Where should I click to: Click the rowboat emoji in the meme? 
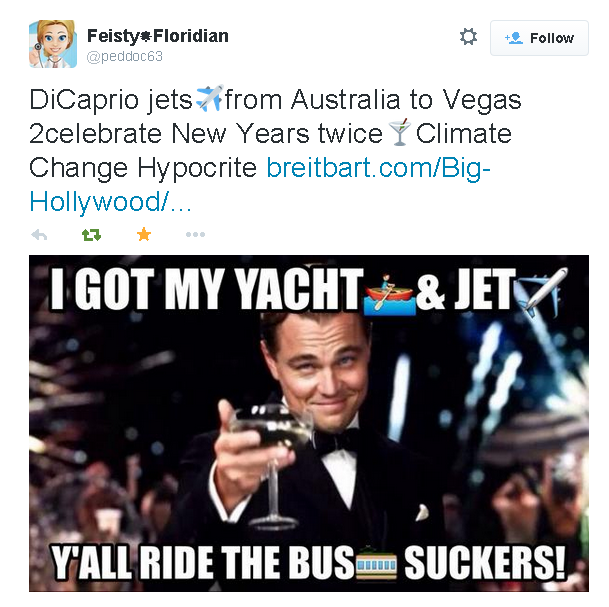389,294
